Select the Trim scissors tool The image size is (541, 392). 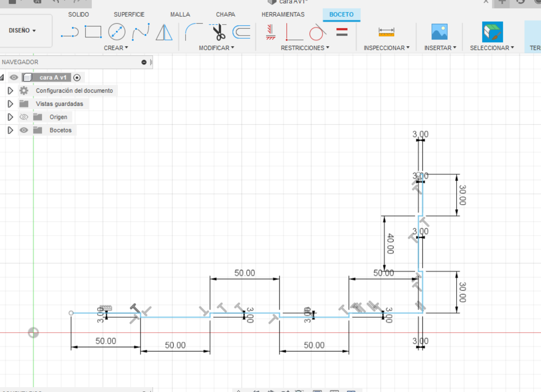(218, 32)
